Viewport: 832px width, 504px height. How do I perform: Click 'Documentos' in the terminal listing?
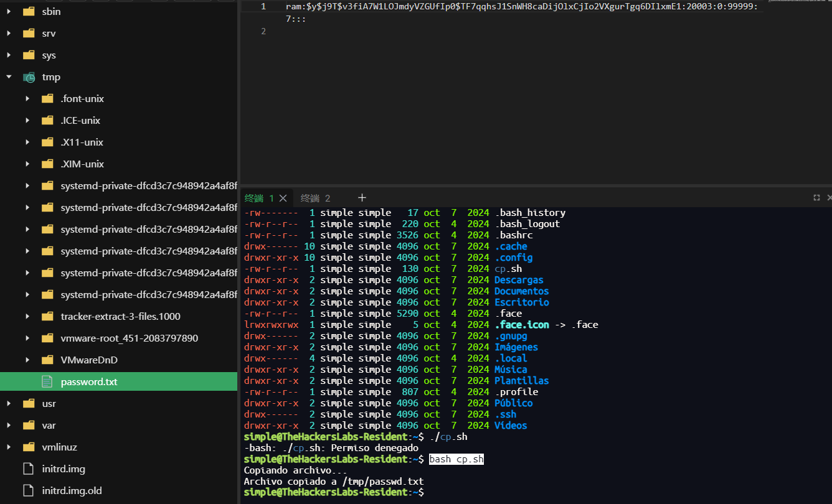pyautogui.click(x=522, y=291)
